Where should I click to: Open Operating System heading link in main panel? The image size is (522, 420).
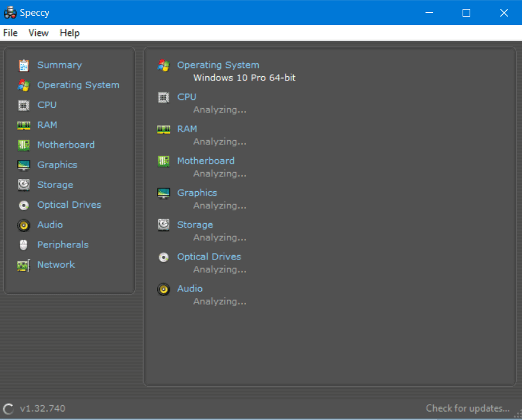[218, 65]
